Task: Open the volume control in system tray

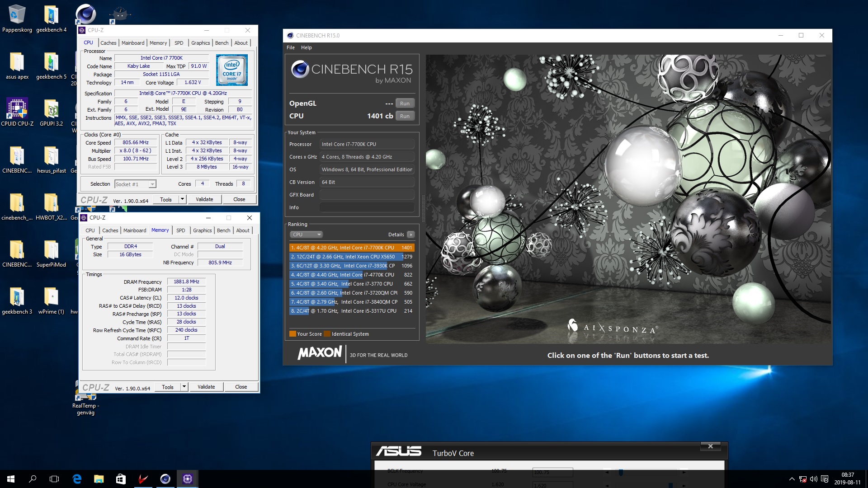Action: [x=813, y=479]
